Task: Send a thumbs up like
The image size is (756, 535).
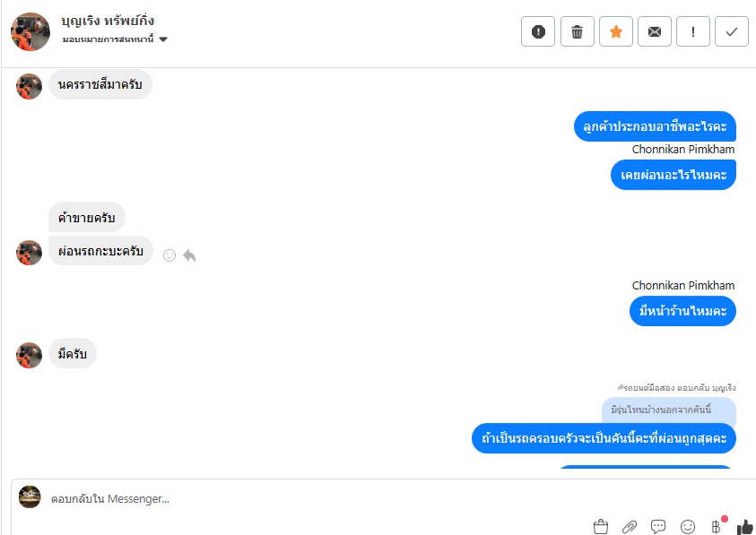Action: point(745,526)
